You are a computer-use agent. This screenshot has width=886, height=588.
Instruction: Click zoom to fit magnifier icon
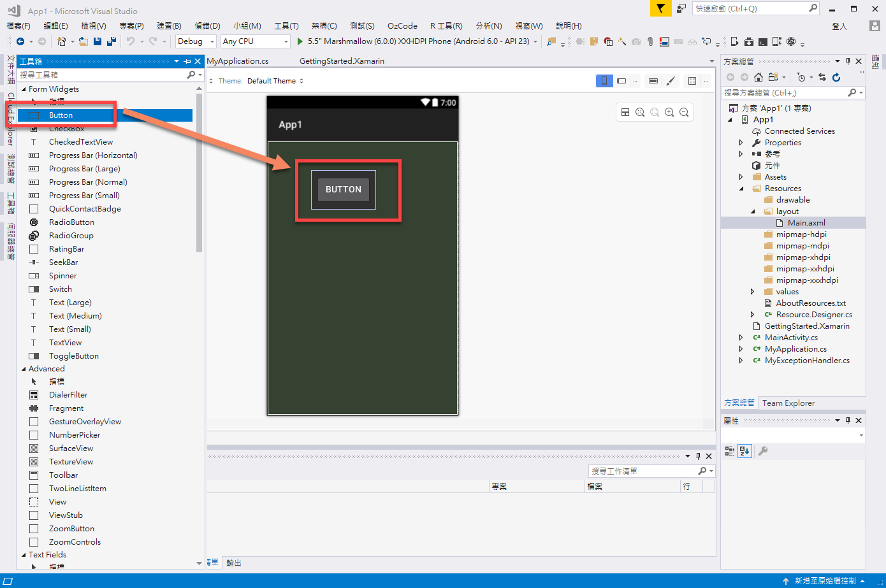pos(640,112)
